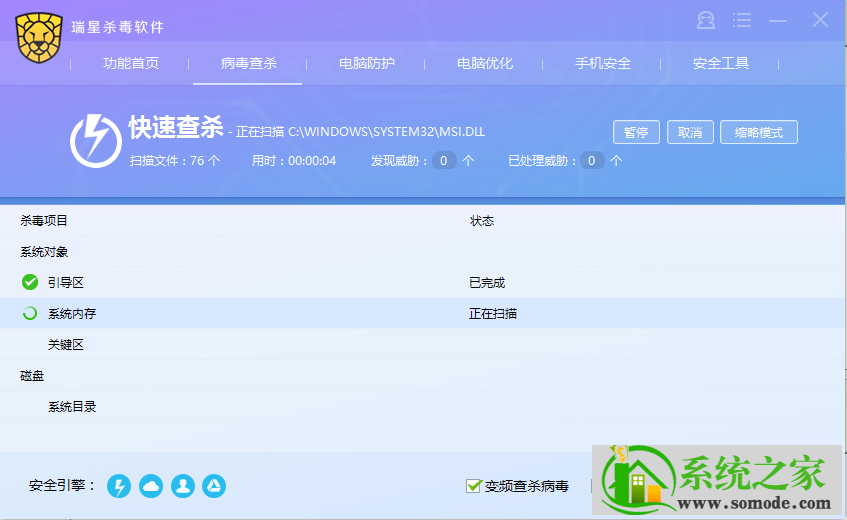847x520 pixels.
Task: Click the scanning path C:\WINDOWS\SYSTEM32\MSI.DLL
Action: (386, 132)
